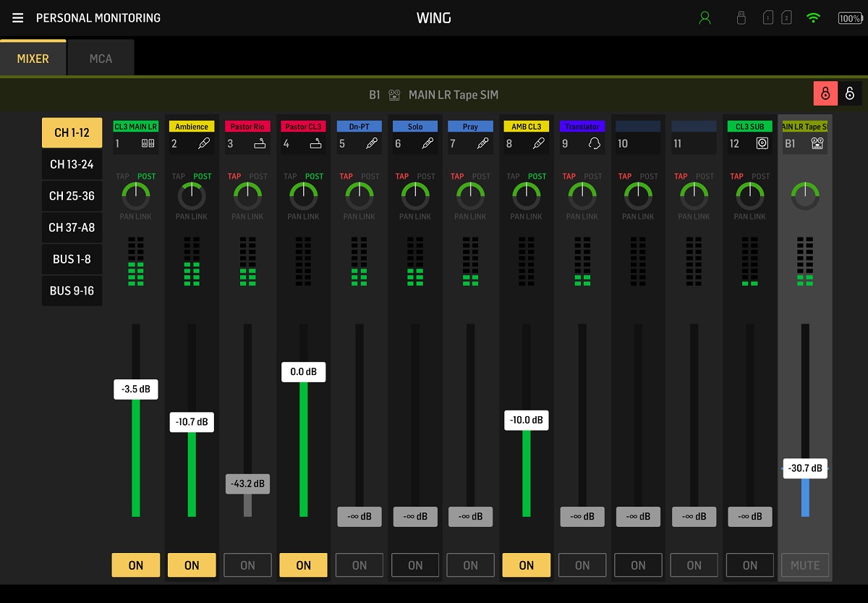This screenshot has height=603, width=868.
Task: Click the microphone icon on channel 8
Action: (539, 143)
